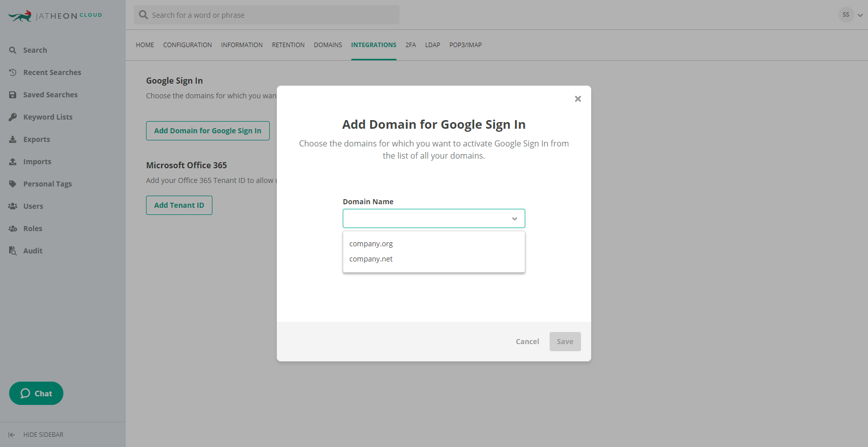Click the Imports upload icon
This screenshot has width=868, height=447.
(13, 162)
